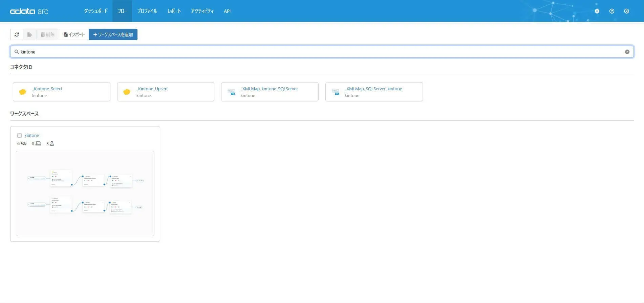Open the _Kintone_Upsert connector
644x303 pixels.
(166, 92)
